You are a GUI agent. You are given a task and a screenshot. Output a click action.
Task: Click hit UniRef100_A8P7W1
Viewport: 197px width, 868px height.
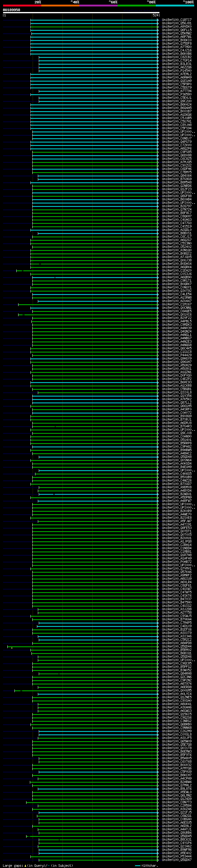177,37
